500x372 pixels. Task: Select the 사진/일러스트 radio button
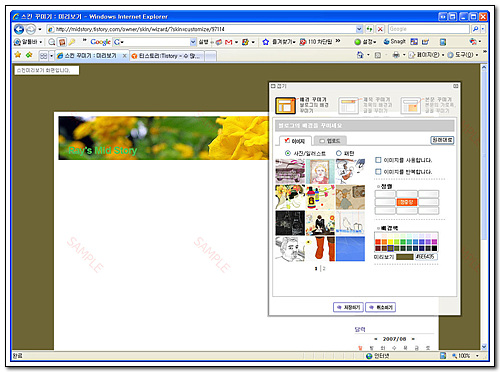288,153
